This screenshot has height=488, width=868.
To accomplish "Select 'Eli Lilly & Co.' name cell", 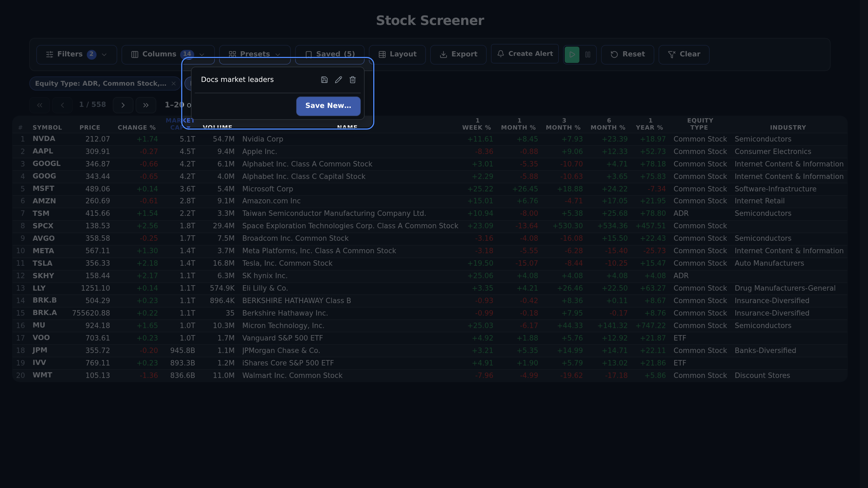I will [x=265, y=288].
